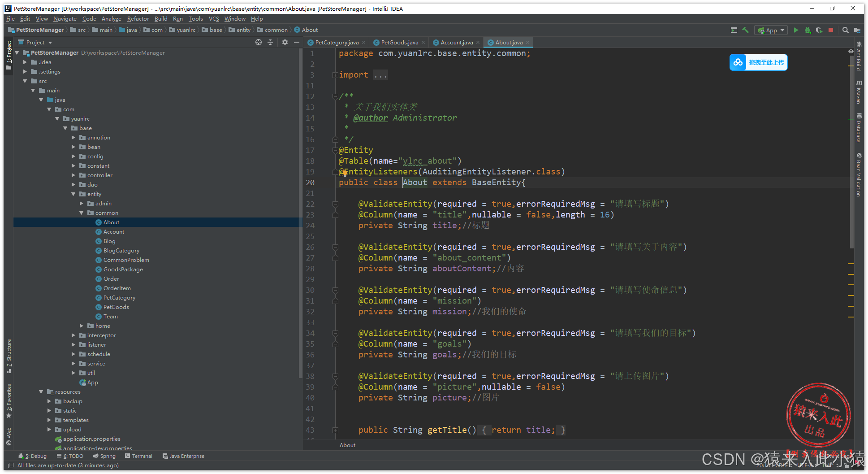The height and width of the screenshot is (474, 868).
Task: Select CommonProblem class in project tree
Action: coord(126,260)
